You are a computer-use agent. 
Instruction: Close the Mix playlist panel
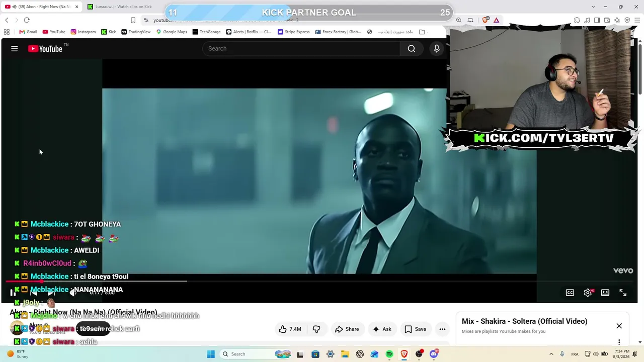[619, 326]
